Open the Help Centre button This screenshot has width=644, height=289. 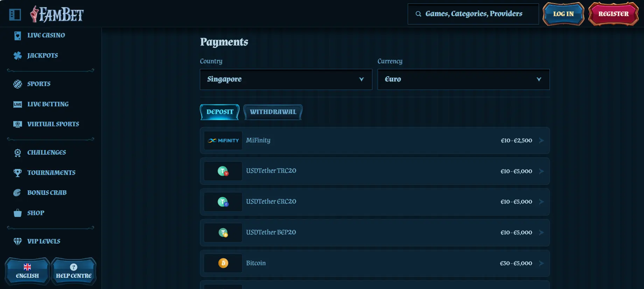click(x=73, y=271)
